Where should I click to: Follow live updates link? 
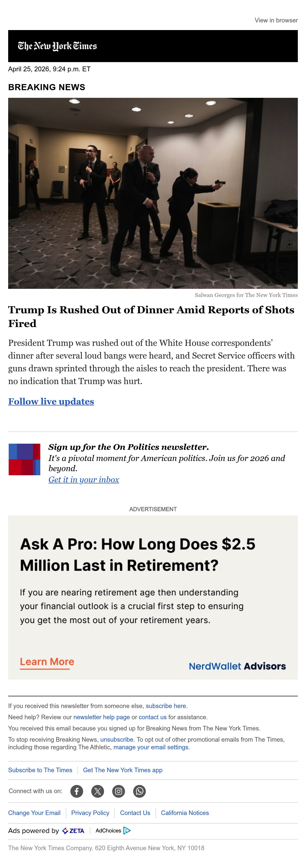51,401
